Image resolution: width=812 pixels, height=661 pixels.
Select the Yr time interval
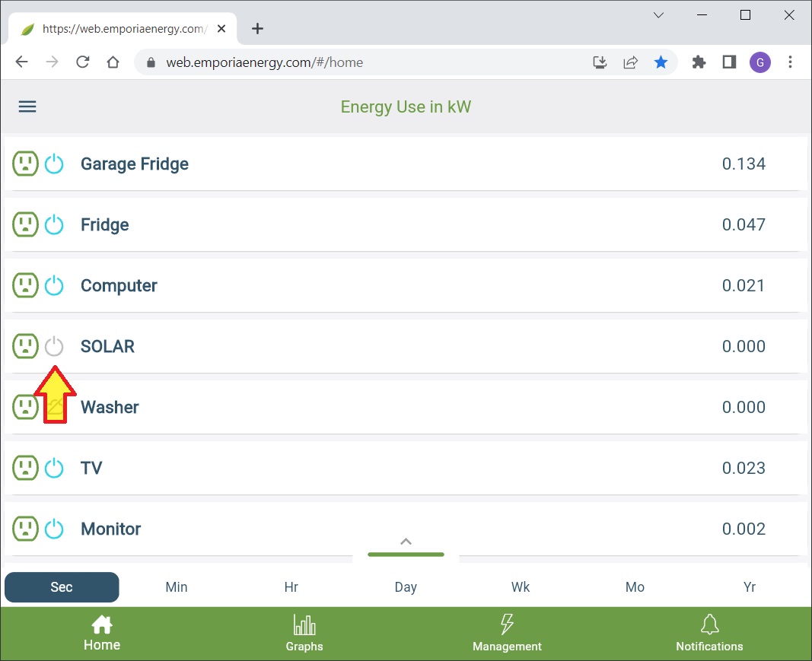[750, 587]
